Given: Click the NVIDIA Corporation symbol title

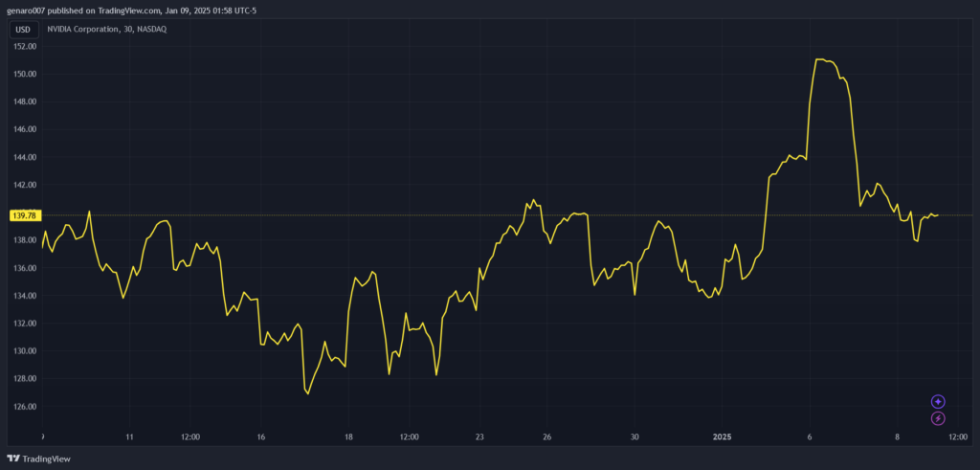Looking at the screenshot, I should pos(106,29).
